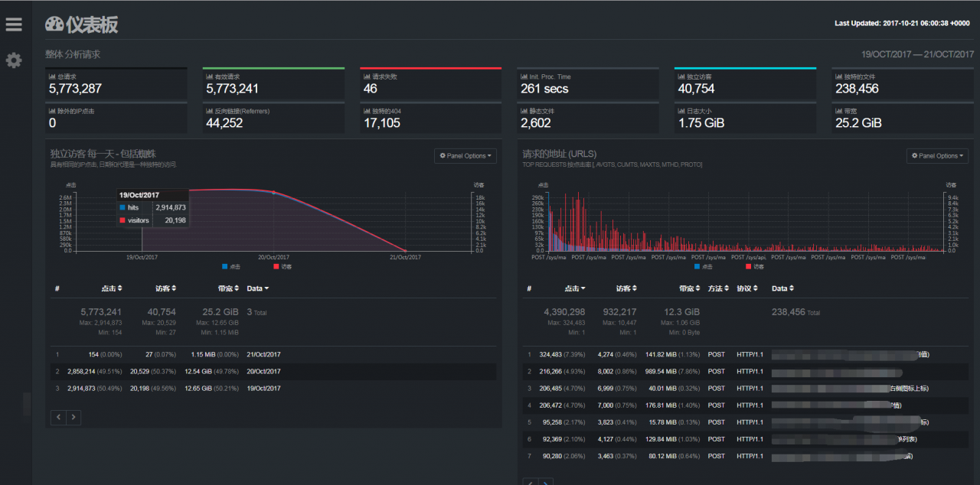Click the blue 点击 legend swatch in URLs chart

(x=697, y=266)
